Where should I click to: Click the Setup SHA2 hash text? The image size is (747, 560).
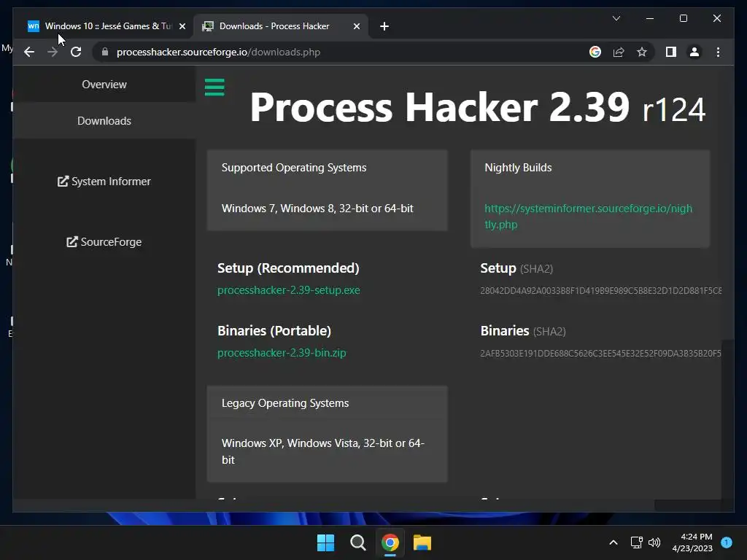[x=601, y=290]
